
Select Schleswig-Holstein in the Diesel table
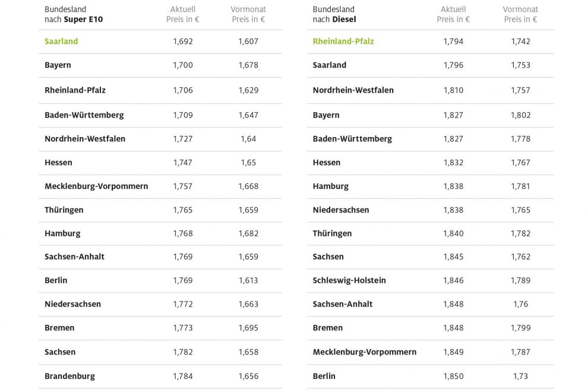349,280
